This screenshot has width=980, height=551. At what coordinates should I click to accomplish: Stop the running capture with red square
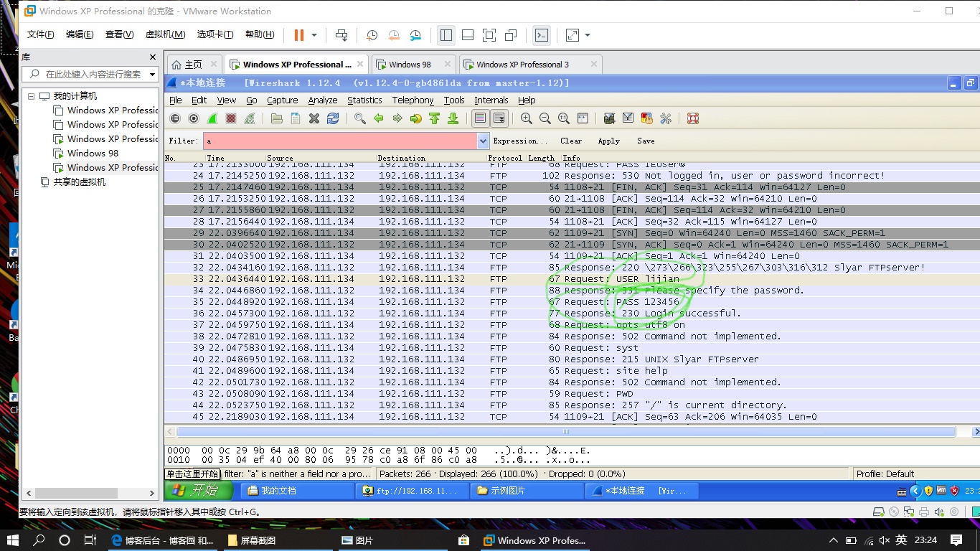(x=231, y=118)
